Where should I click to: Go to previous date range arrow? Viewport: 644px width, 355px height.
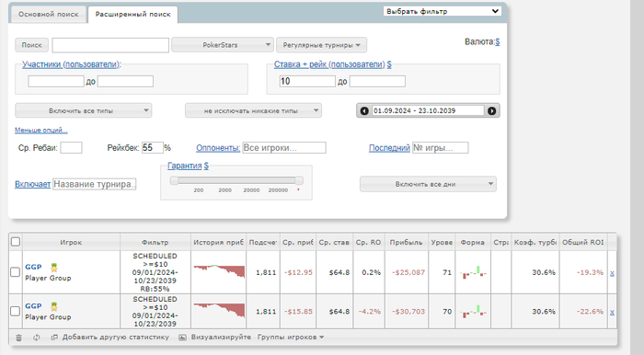[364, 110]
